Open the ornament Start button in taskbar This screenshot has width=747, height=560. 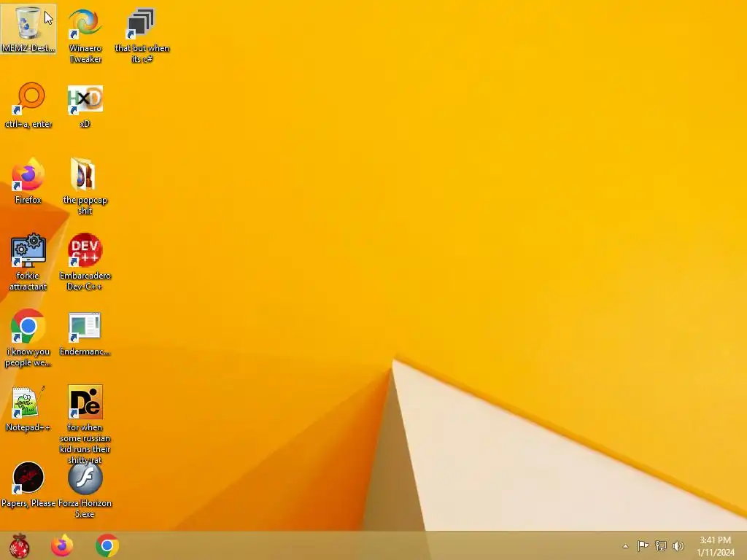tap(20, 545)
